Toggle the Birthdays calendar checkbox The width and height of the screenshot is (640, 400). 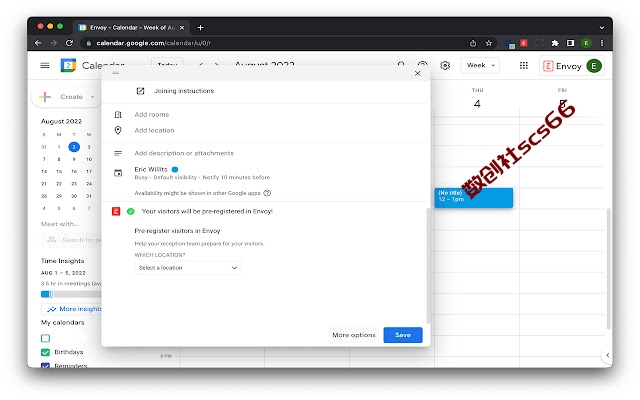point(45,352)
